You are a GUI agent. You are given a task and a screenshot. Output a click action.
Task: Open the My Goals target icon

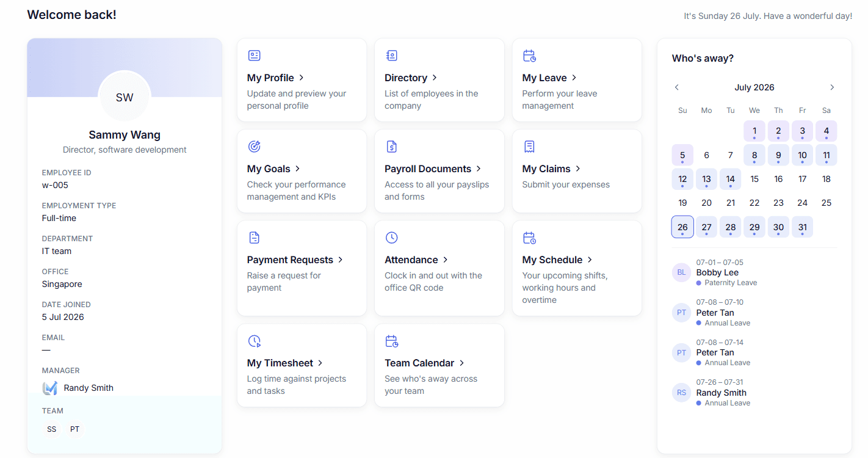255,147
